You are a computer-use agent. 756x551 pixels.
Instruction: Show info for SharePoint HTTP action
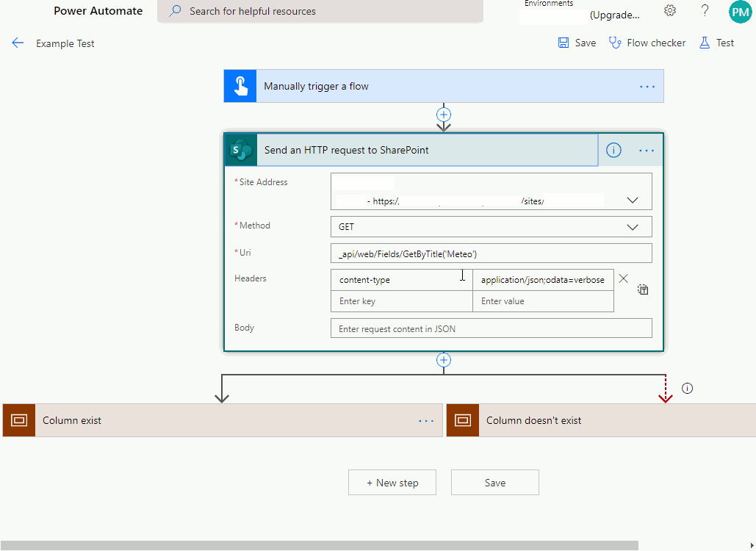613,150
